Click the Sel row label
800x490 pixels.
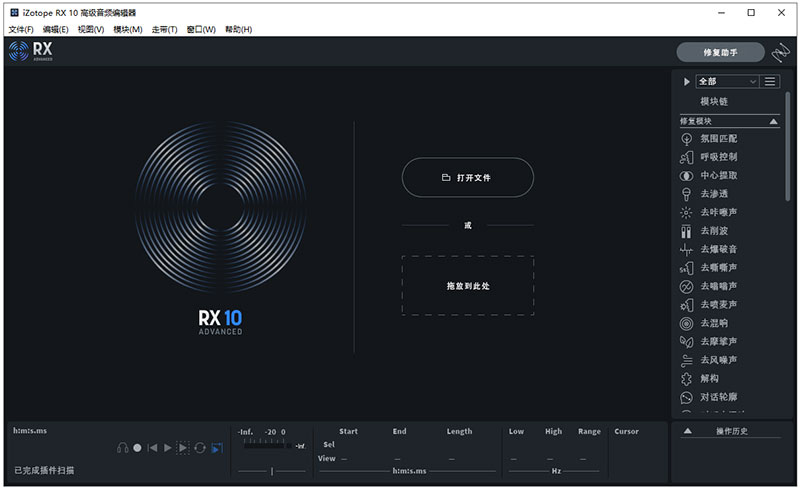point(329,445)
